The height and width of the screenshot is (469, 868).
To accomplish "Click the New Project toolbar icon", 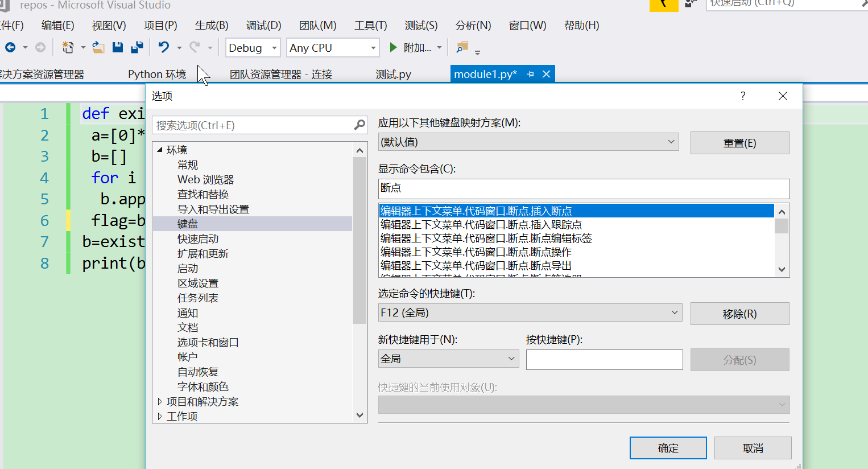I will [x=68, y=48].
